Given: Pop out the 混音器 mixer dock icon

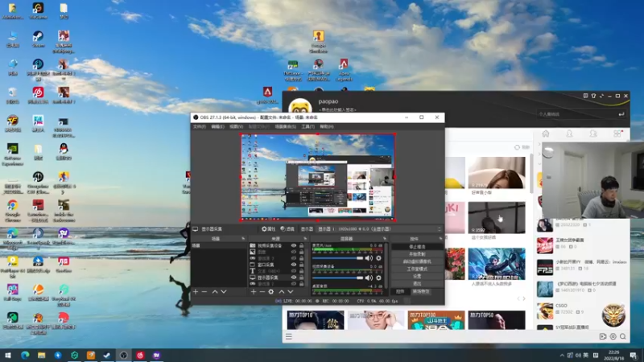Looking at the screenshot, I should 385,238.
